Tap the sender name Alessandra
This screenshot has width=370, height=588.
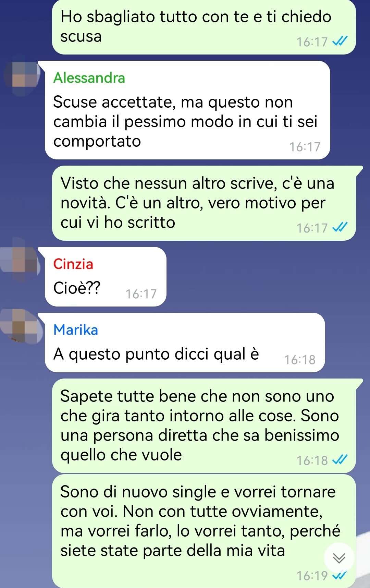pos(89,78)
